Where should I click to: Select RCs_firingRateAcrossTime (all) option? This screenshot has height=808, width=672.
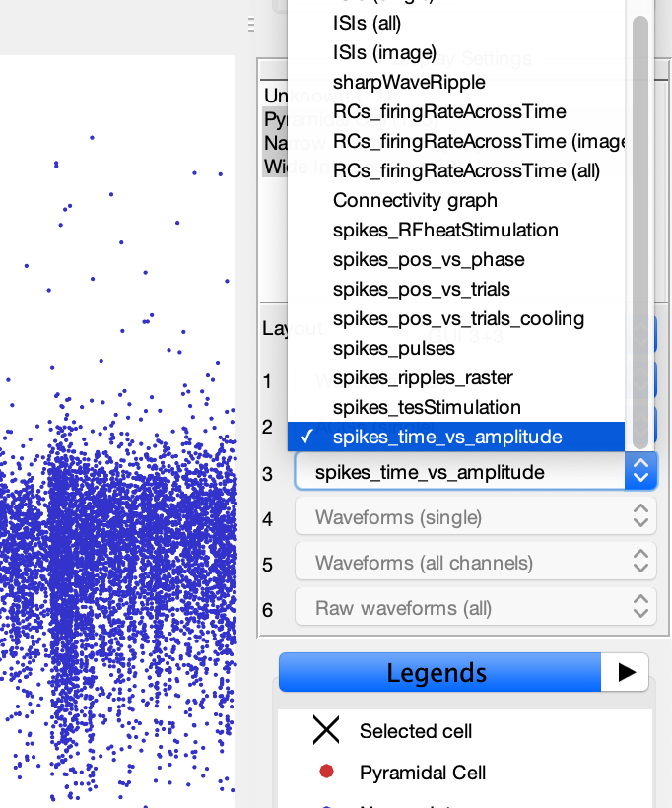pyautogui.click(x=456, y=170)
